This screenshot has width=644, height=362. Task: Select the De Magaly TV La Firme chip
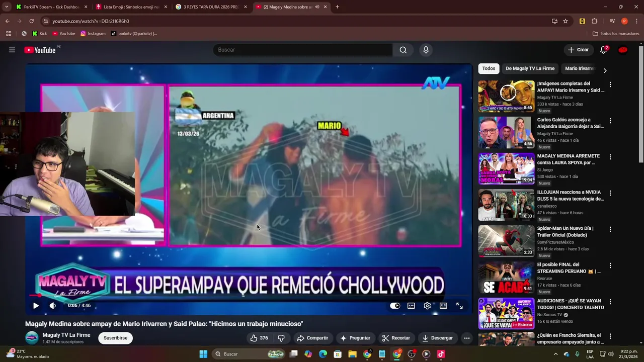tap(530, 68)
